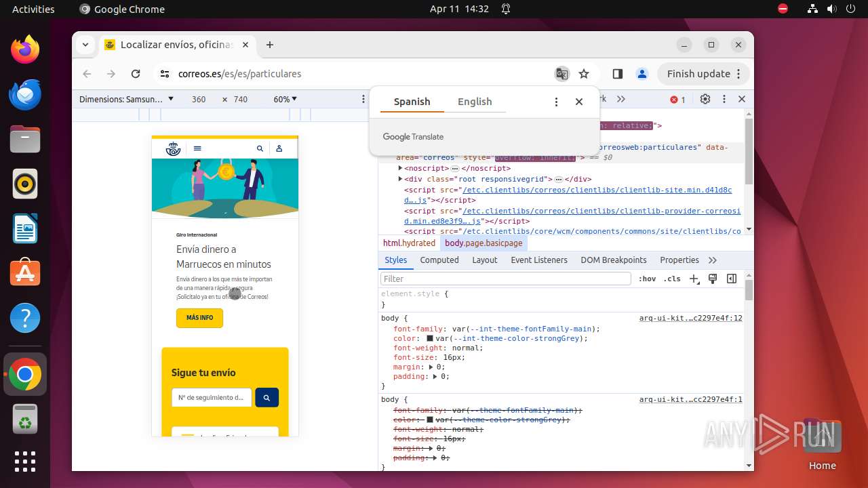Close the Localizar envíos browser tab
The width and height of the screenshot is (868, 488).
pos(245,45)
